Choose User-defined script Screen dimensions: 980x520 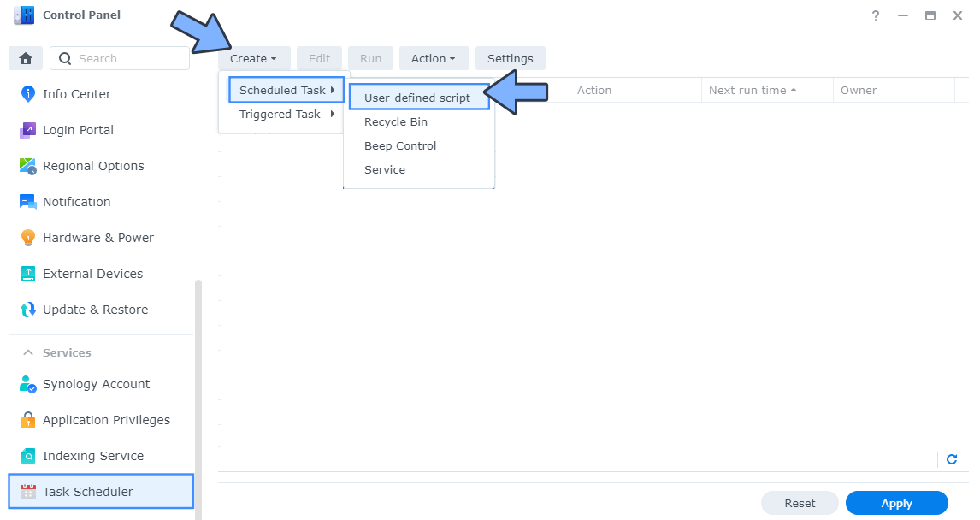419,97
